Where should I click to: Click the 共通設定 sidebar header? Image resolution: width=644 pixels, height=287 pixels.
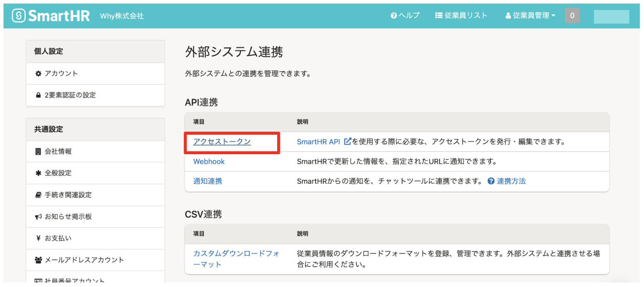pyautogui.click(x=95, y=129)
